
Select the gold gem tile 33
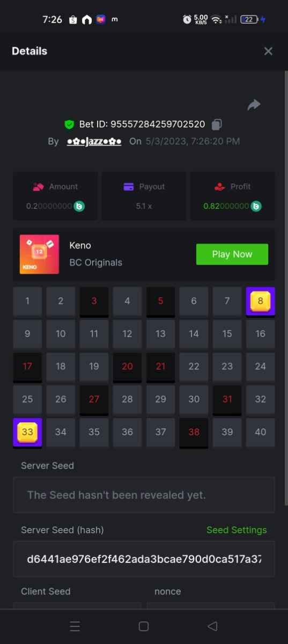click(27, 432)
